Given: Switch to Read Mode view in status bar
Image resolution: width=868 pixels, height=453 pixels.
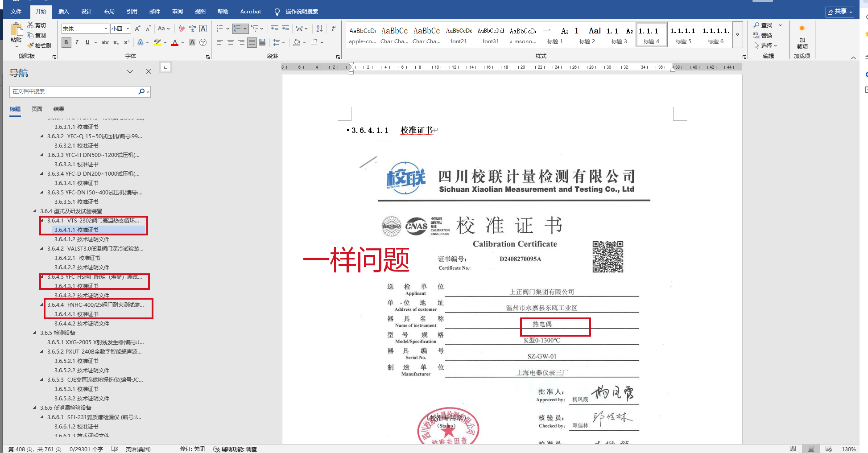Looking at the screenshot, I should (x=793, y=449).
